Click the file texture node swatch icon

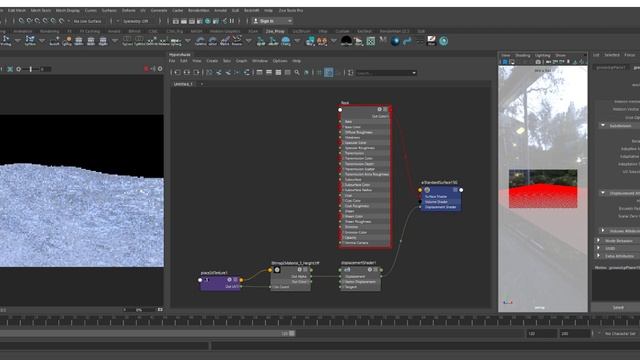click(x=277, y=269)
